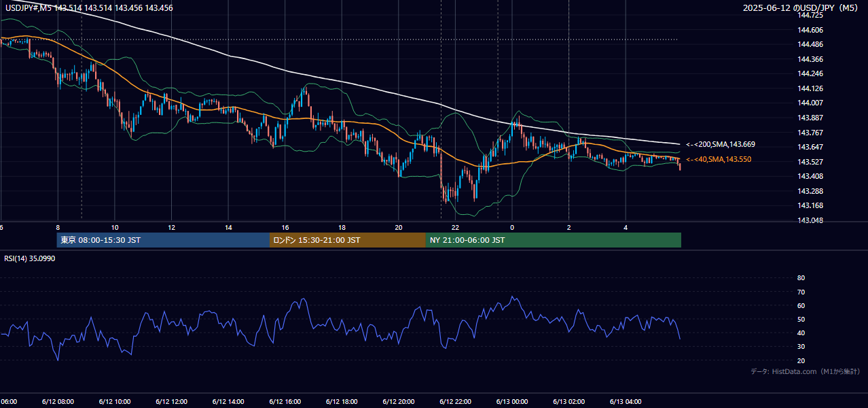Click price axis label 143.527
Screen dimensions: 868x408
coord(811,162)
